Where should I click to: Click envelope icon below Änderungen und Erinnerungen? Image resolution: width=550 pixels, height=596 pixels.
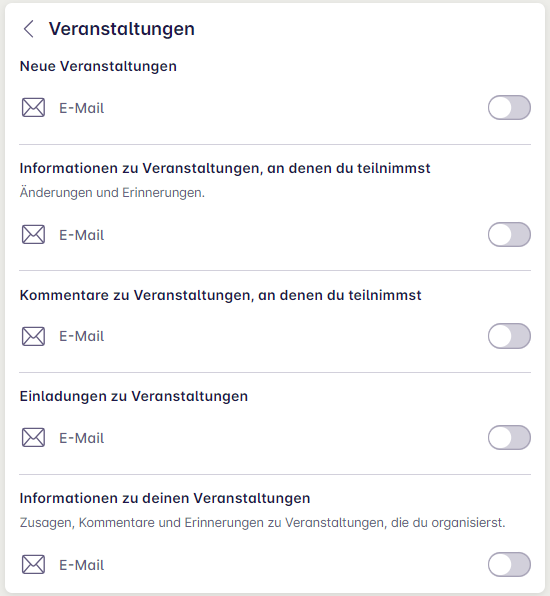coord(33,235)
